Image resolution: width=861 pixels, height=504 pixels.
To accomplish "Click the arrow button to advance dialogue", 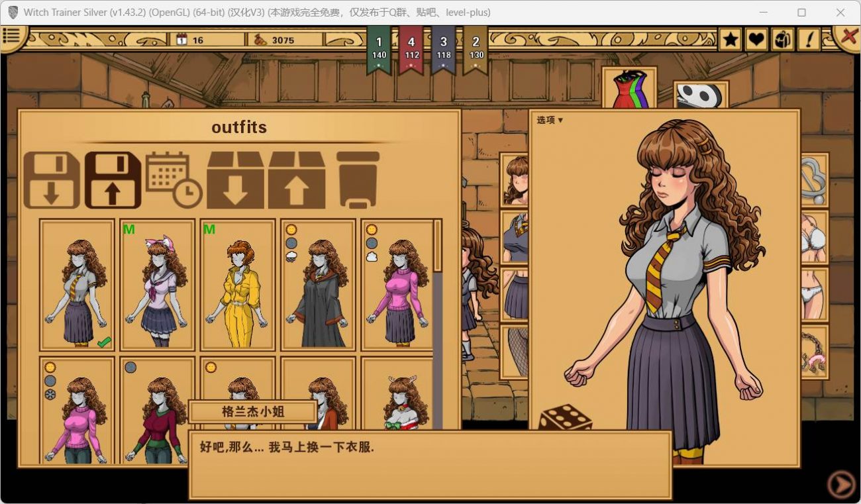I will [x=842, y=483].
